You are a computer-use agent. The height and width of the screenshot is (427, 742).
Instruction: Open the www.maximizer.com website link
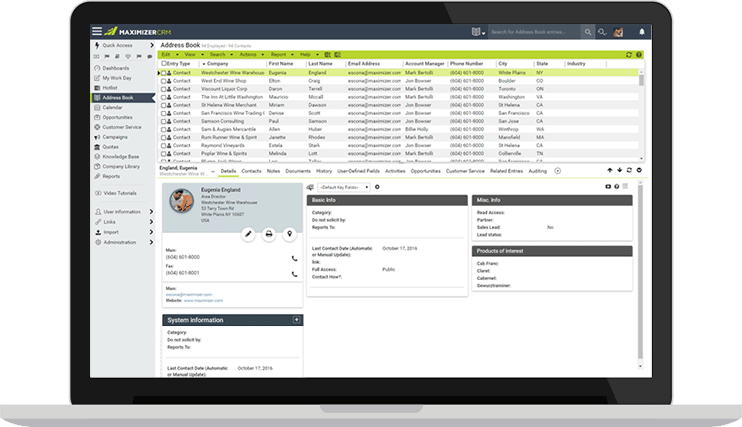tap(201, 300)
